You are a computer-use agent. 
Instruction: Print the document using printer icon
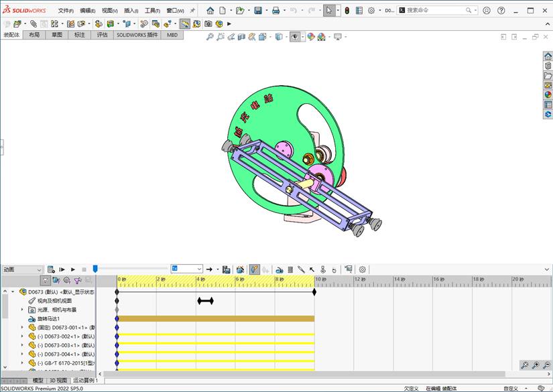[275, 11]
